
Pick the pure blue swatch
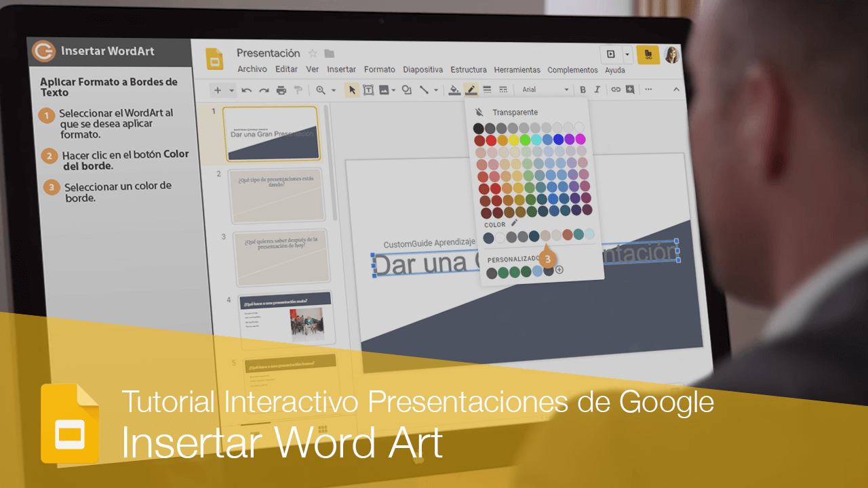pyautogui.click(x=558, y=139)
